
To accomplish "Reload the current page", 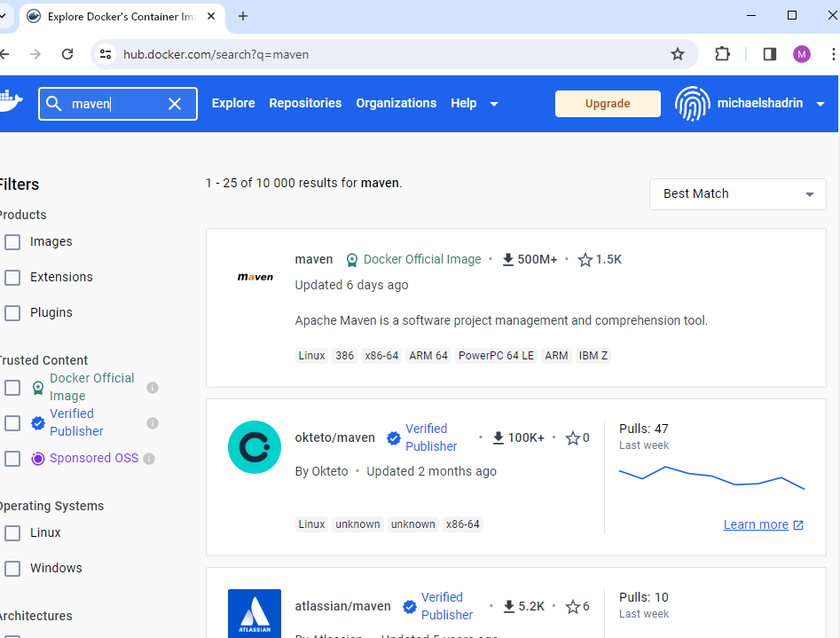I will 67,54.
